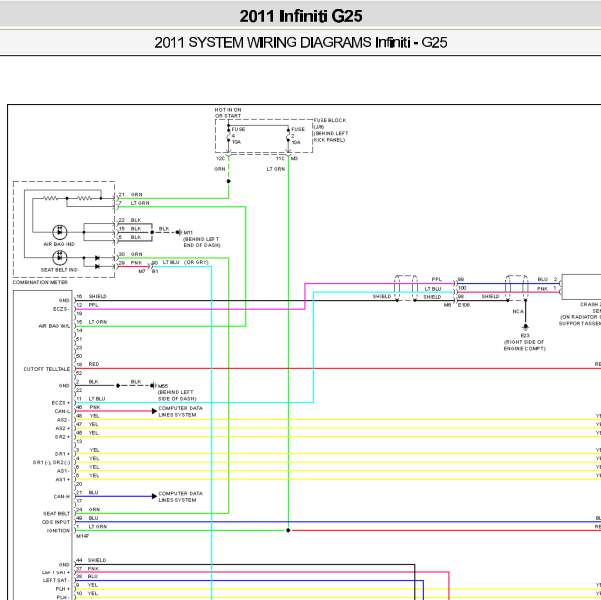Click the "LEFT SAT -" terminal label
The image size is (601, 600).
[56, 580]
